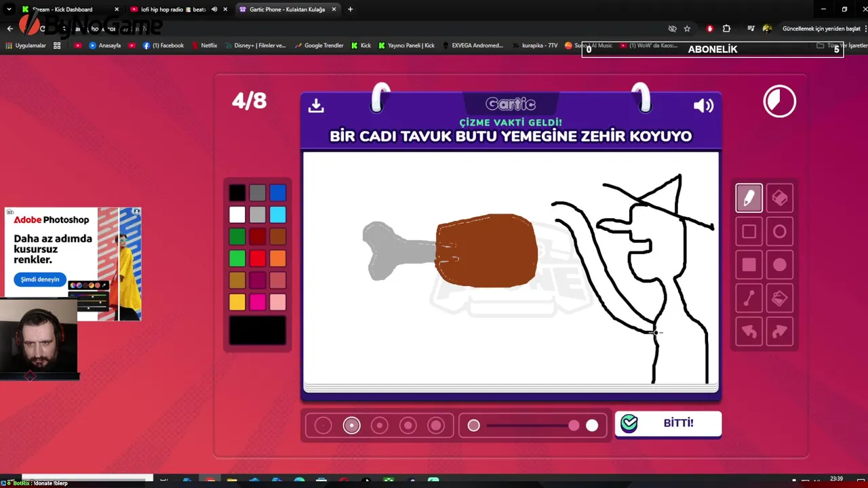Pick the black color swatch

coord(237,193)
